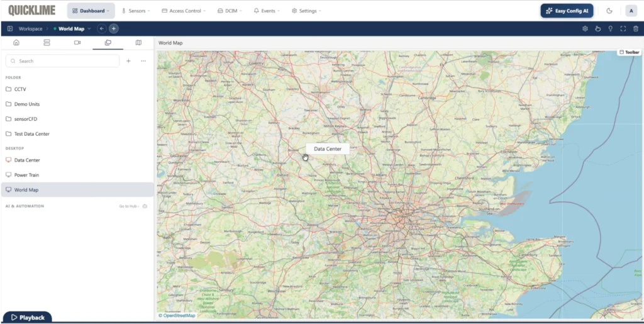Click the sidebar Search field
This screenshot has height=324, width=644.
click(62, 61)
